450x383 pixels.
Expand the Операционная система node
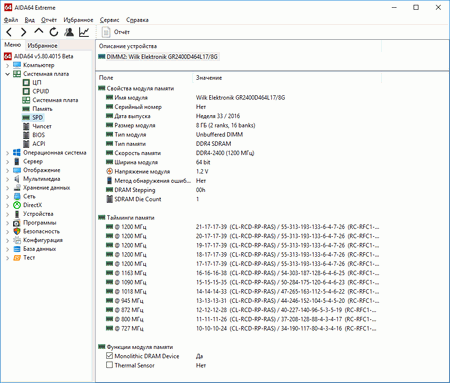pyautogui.click(x=7, y=153)
